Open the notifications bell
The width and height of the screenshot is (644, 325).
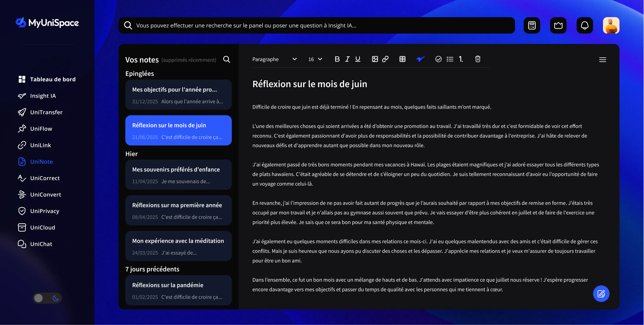[584, 25]
